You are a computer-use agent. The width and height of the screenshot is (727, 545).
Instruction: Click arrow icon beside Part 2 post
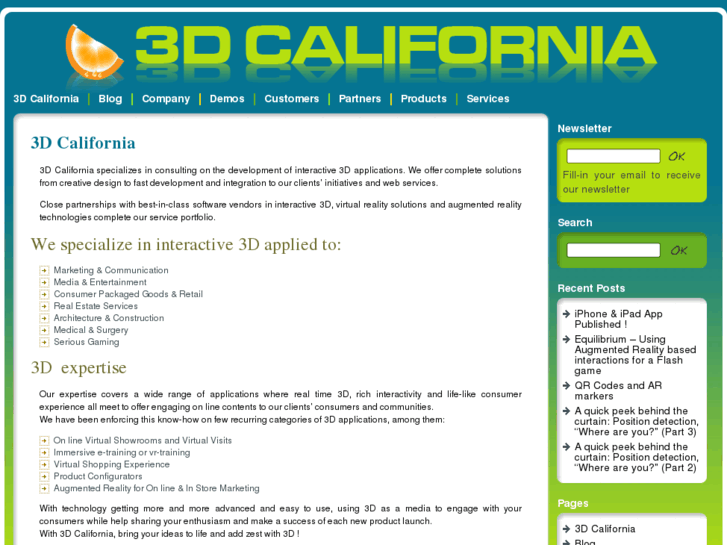coord(566,447)
